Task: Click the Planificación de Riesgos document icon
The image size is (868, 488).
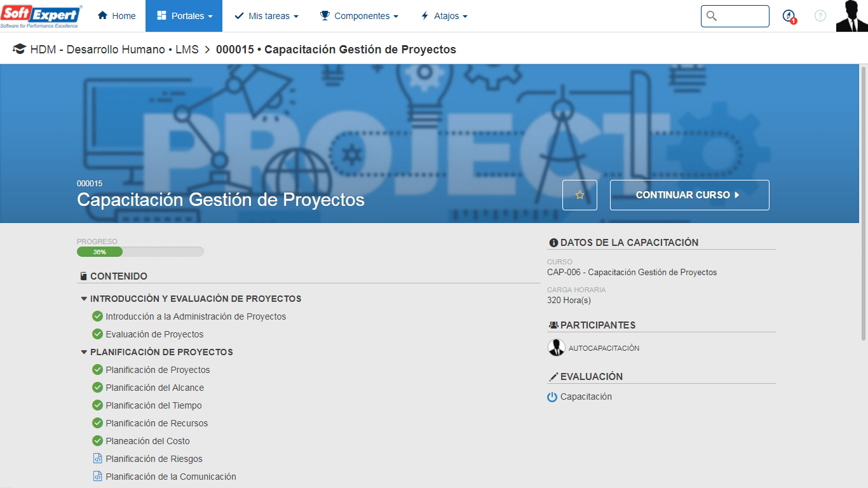Action: 97,459
